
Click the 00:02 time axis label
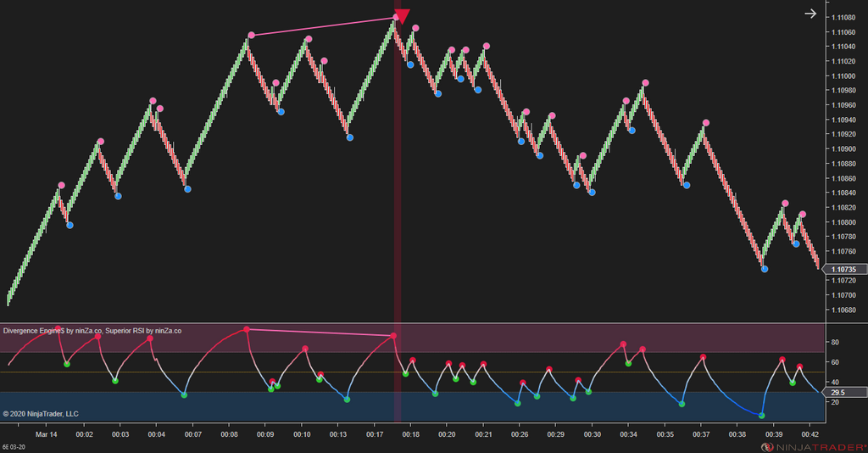point(84,434)
